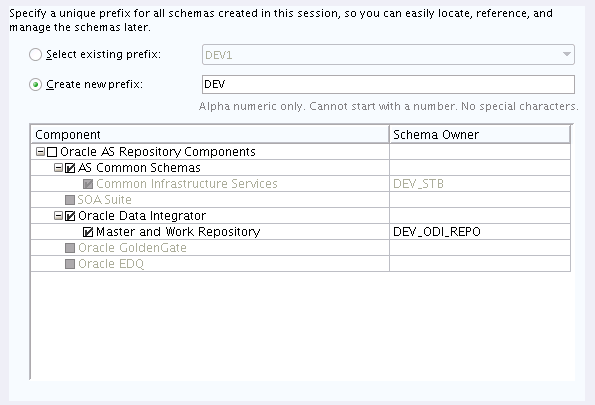Click the Schema Owner column header

tap(480, 134)
